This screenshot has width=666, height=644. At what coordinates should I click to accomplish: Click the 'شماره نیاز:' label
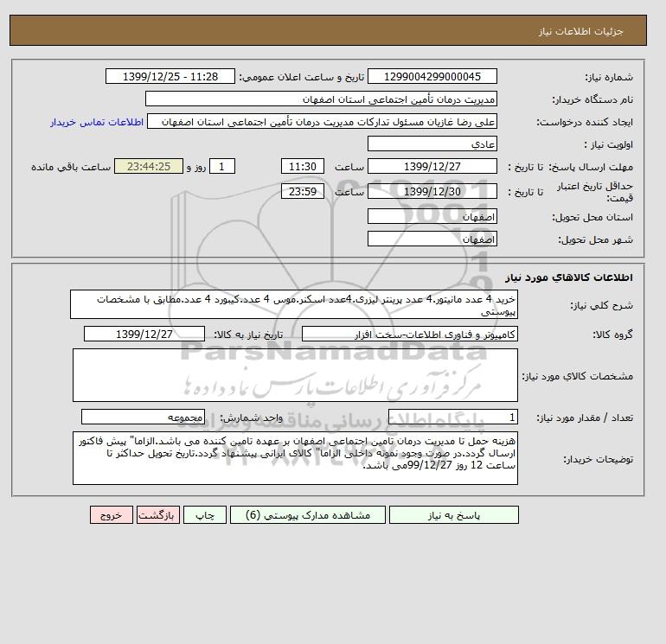click(x=609, y=77)
